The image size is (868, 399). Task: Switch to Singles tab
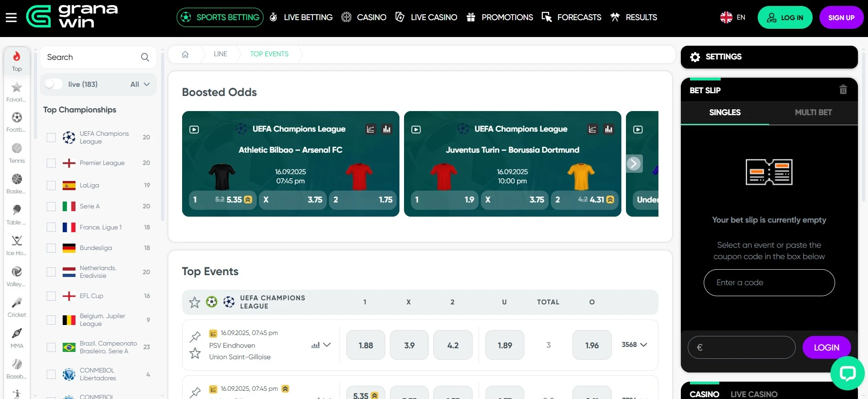click(725, 112)
